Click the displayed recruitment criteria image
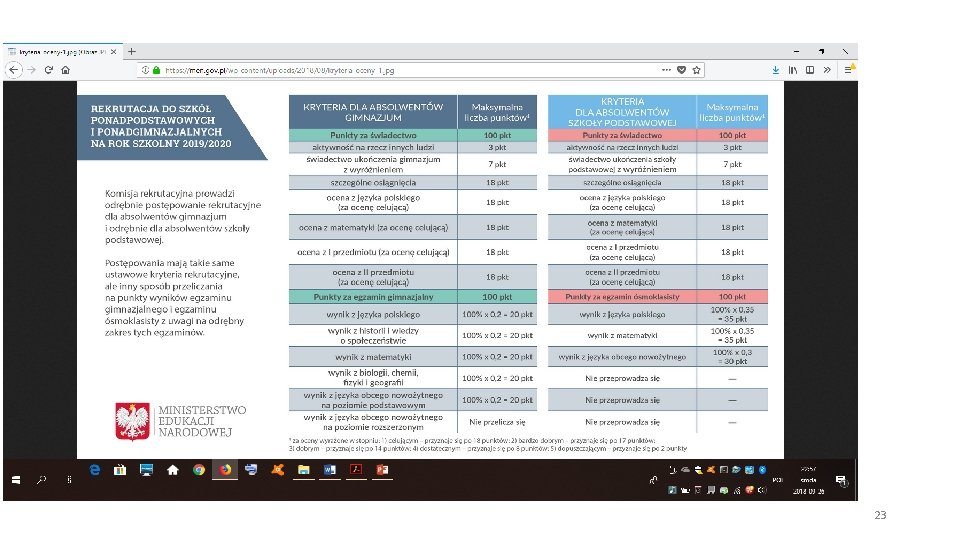This screenshot has height=540, width=960. click(x=430, y=270)
